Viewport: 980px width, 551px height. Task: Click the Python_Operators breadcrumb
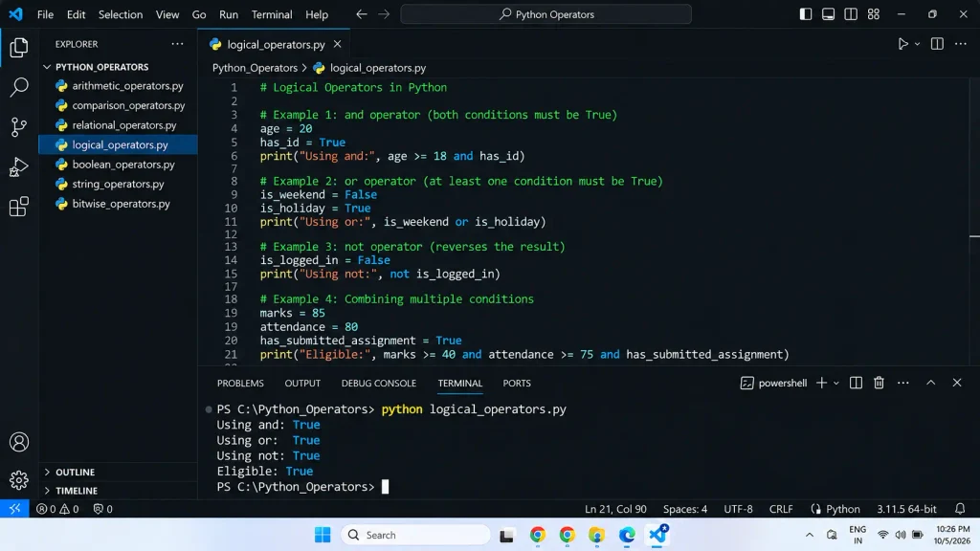[255, 68]
